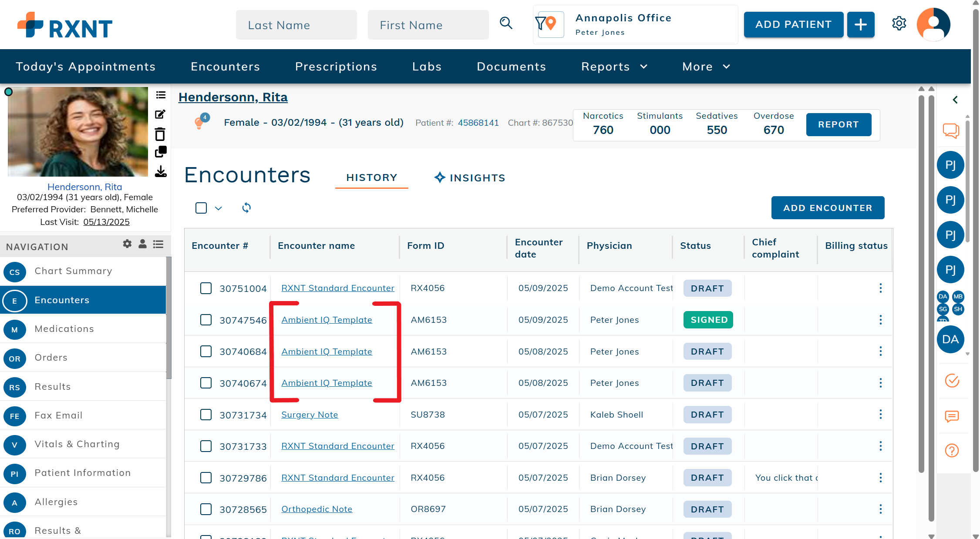The width and height of the screenshot is (980, 539).
Task: Open the user profile avatar
Action: click(x=933, y=24)
